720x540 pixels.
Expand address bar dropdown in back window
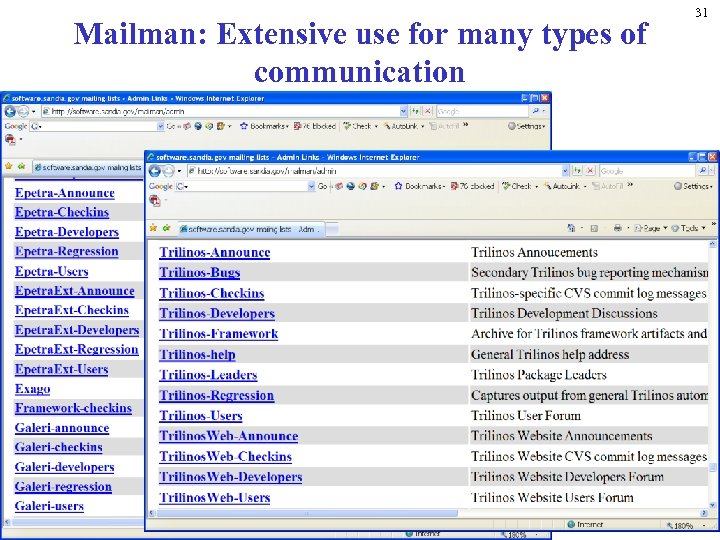(403, 111)
